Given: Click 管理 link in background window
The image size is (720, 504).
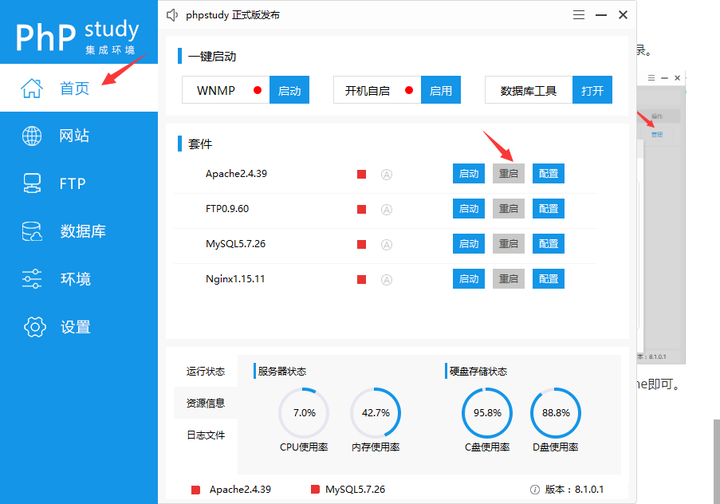Looking at the screenshot, I should coord(657,134).
